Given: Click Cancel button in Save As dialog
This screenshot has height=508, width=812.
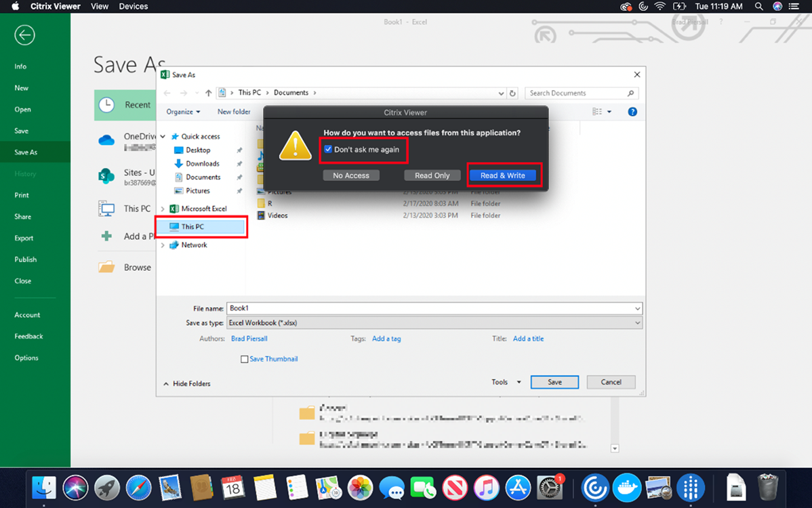Looking at the screenshot, I should click(611, 382).
